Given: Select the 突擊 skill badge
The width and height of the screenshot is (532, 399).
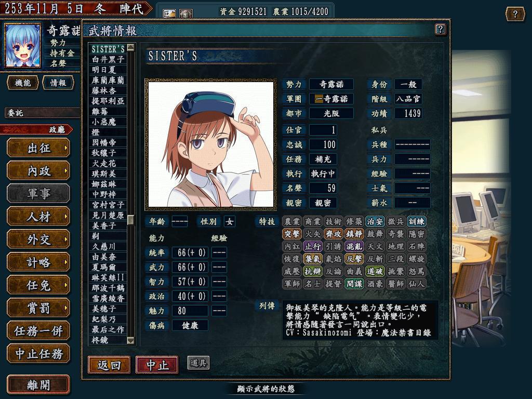Looking at the screenshot, I should (x=292, y=234).
